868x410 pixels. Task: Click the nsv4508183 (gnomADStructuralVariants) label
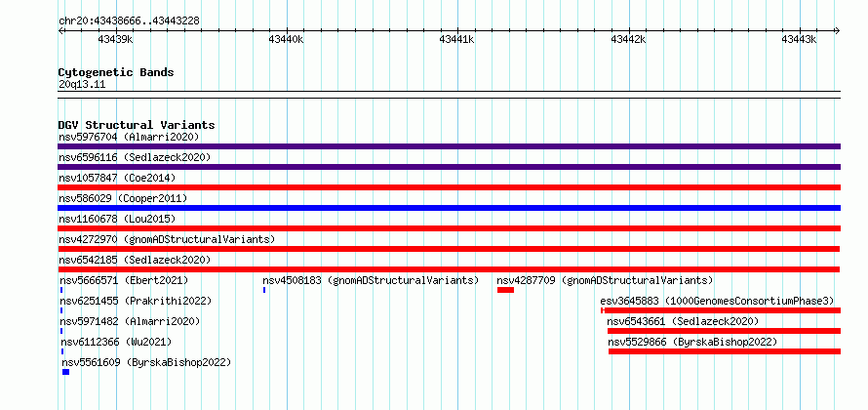point(371,280)
